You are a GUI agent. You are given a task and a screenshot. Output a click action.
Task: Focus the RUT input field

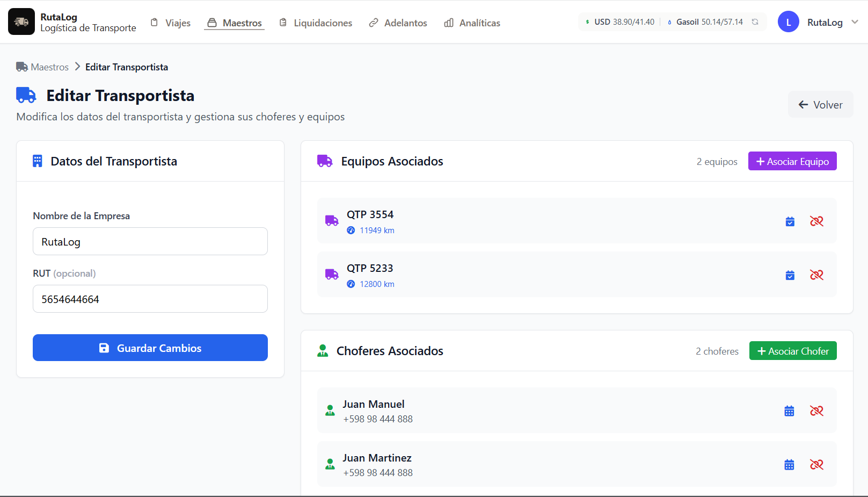pos(150,299)
